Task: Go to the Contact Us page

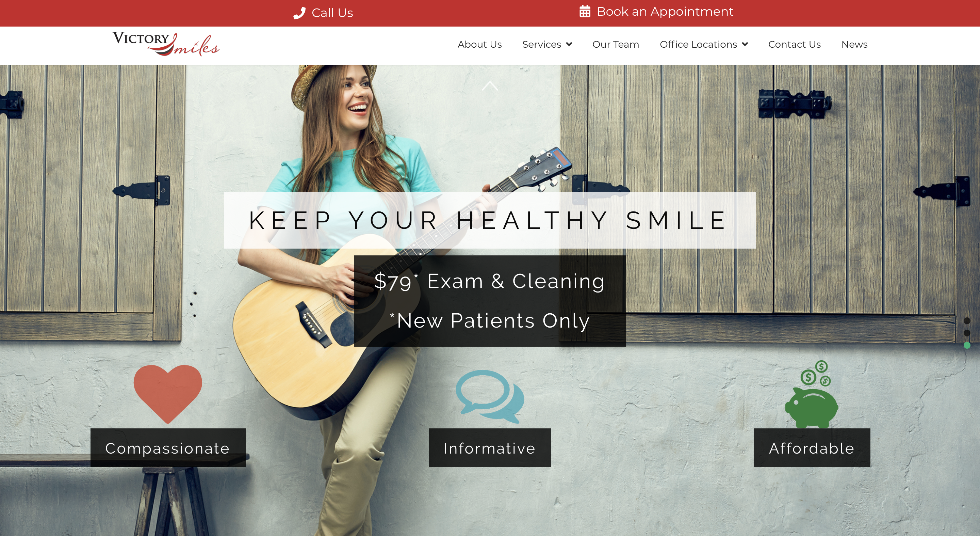Action: point(794,44)
